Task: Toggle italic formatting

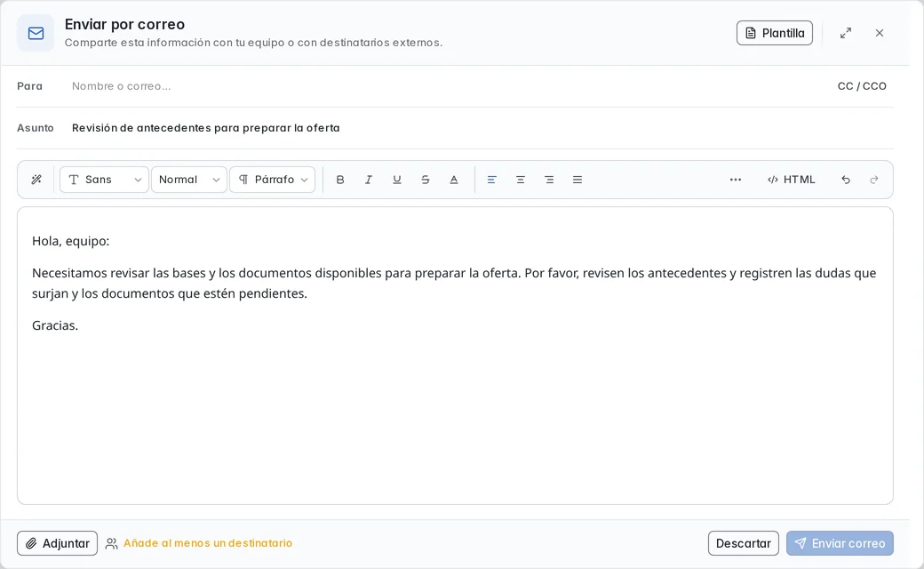Action: point(369,180)
